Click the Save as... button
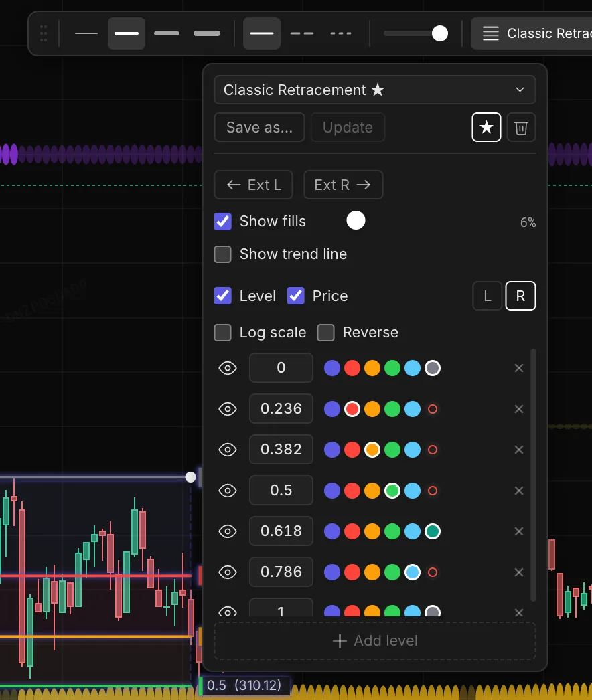 [x=260, y=127]
